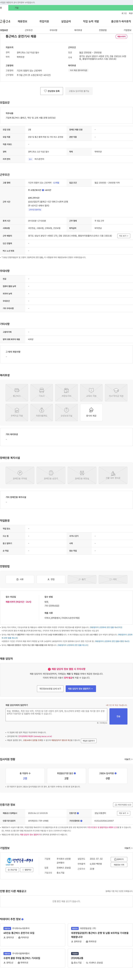The height and width of the screenshot is (980, 133).
Task: Click the 차량유지비 welfare icon
Action: (x=66, y=393)
